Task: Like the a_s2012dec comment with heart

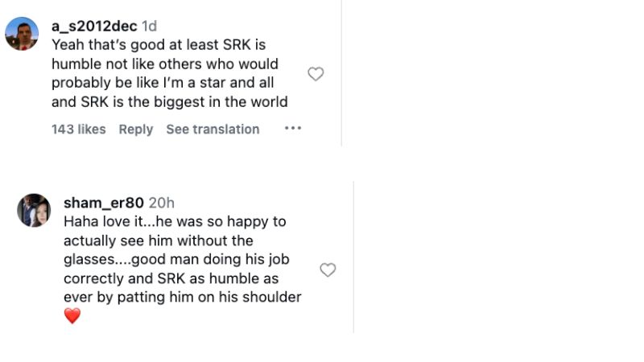Action: click(x=316, y=74)
